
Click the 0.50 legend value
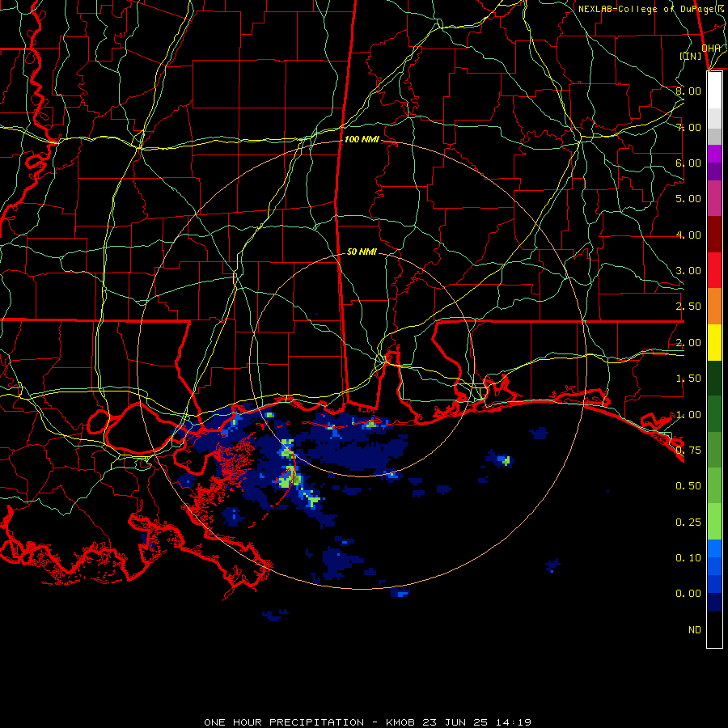(x=688, y=486)
